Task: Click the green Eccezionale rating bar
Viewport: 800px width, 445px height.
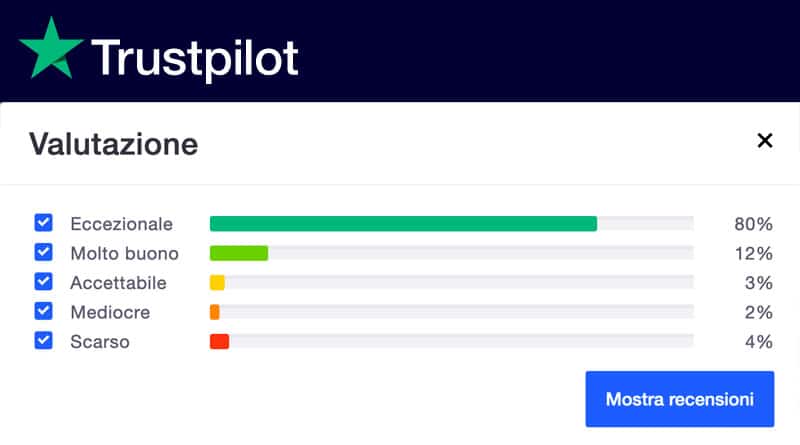Action: tap(403, 224)
